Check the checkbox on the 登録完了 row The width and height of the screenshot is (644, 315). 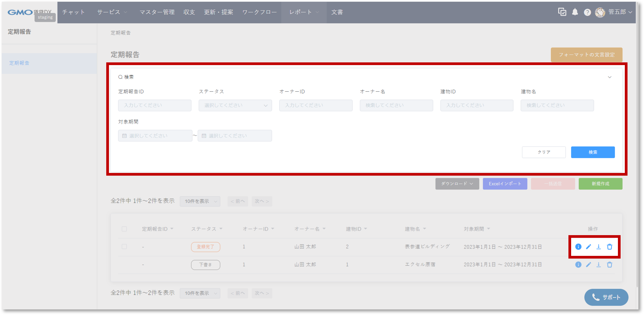point(124,247)
